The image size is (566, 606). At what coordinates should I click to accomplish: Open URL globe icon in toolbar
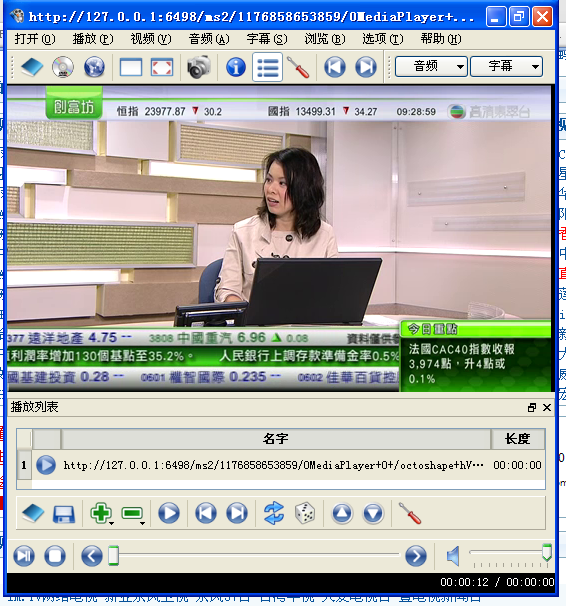tap(94, 67)
